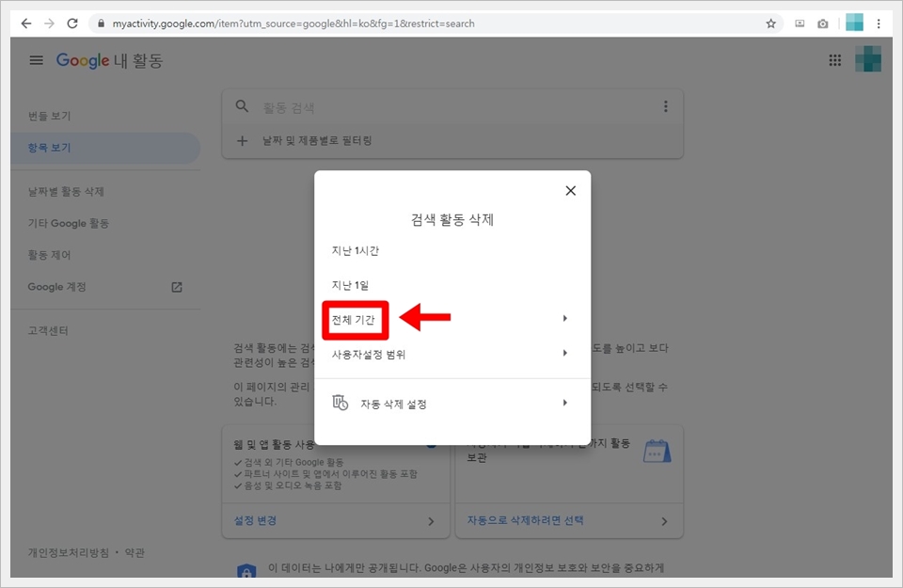Click the camera extension icon in toolbar

tap(822, 24)
